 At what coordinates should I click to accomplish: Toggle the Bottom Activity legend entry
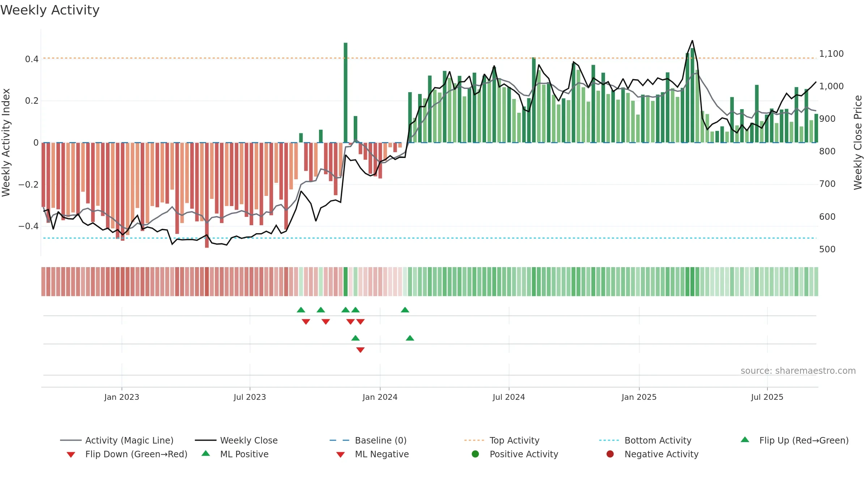[x=645, y=440]
